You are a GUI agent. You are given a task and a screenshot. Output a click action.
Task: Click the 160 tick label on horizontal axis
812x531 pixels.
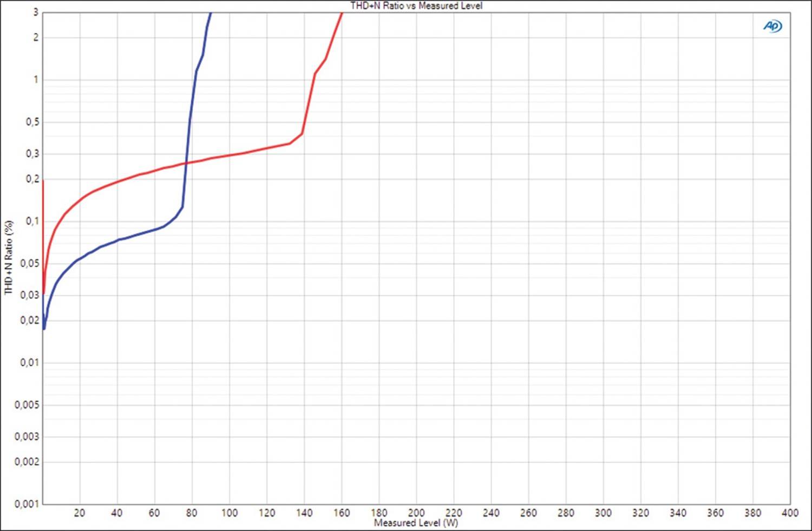point(342,513)
